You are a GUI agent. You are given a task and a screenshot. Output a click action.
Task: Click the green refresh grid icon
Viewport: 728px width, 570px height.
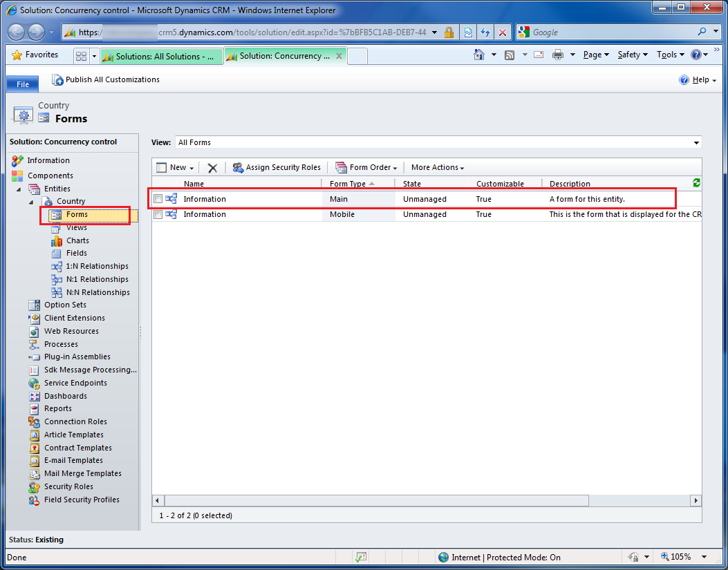(696, 183)
